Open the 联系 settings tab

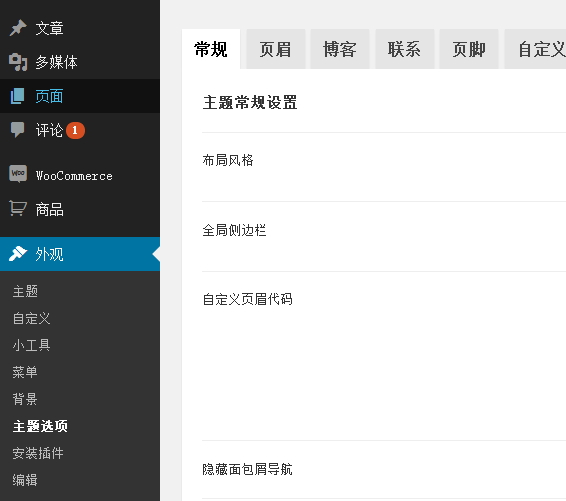click(405, 49)
